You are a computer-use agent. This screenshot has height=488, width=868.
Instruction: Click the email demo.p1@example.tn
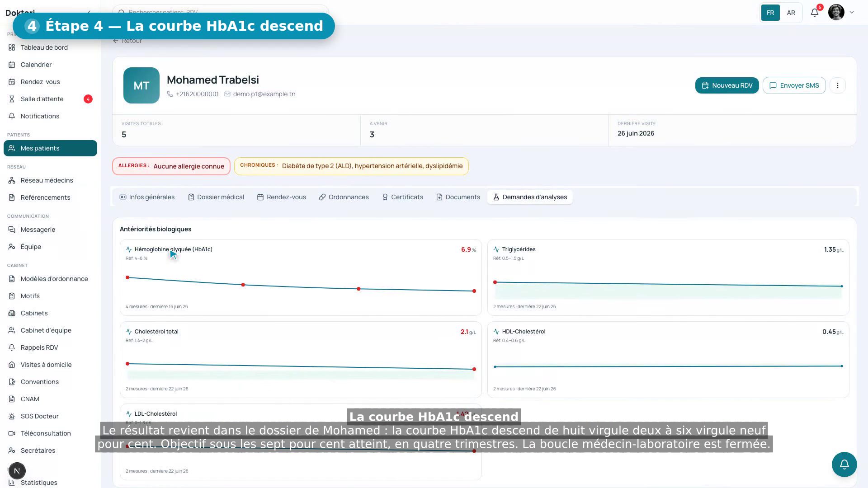coord(264,94)
